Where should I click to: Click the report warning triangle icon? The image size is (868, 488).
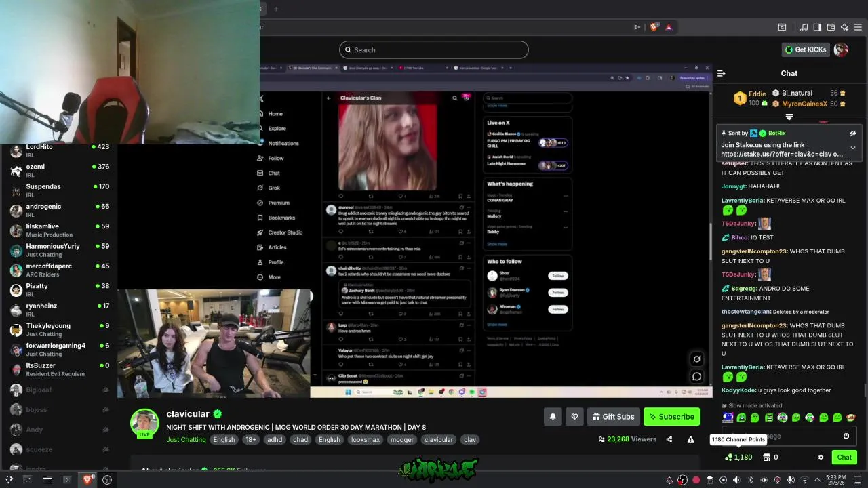690,439
